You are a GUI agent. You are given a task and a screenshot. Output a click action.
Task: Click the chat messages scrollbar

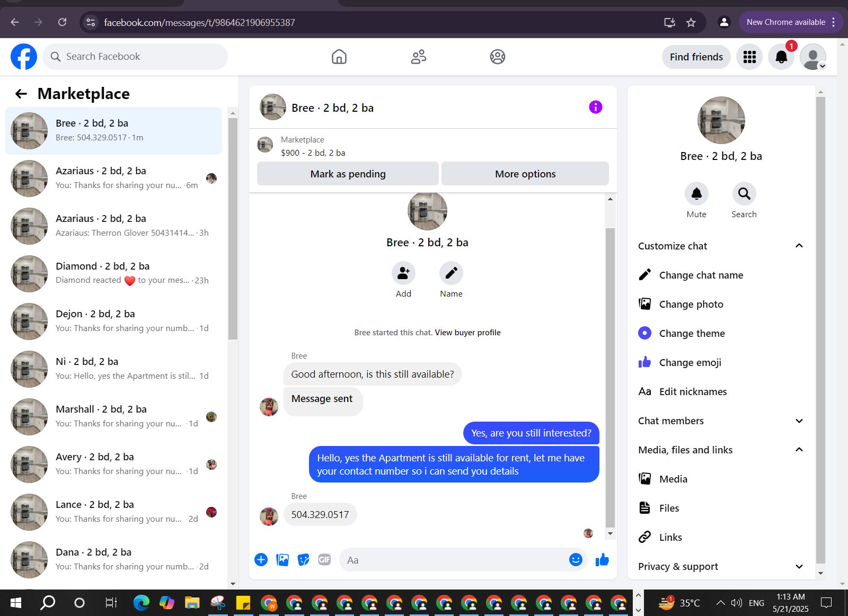(x=610, y=377)
